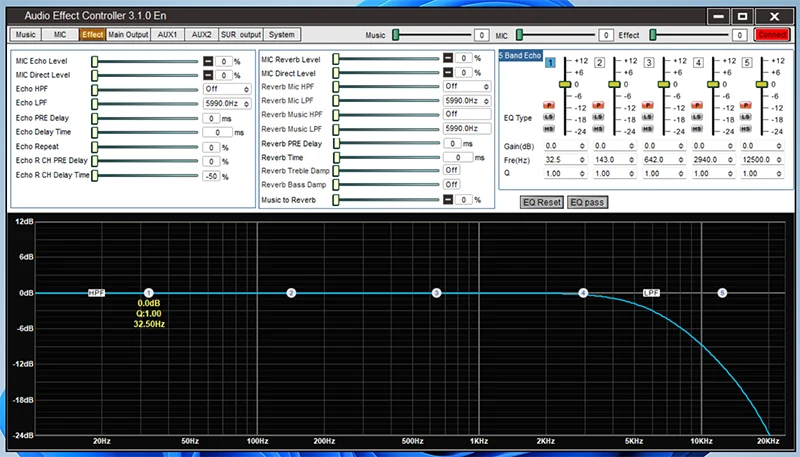Select node 2 on the EQ curve
The width and height of the screenshot is (800, 457).
pos(291,293)
